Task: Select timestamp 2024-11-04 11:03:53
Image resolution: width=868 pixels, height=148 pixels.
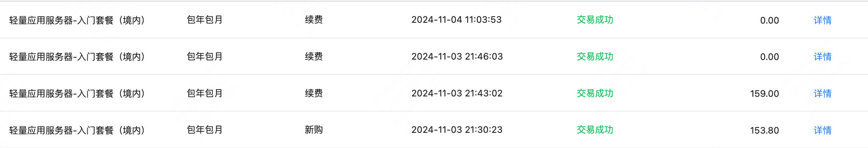Action: pyautogui.click(x=456, y=20)
